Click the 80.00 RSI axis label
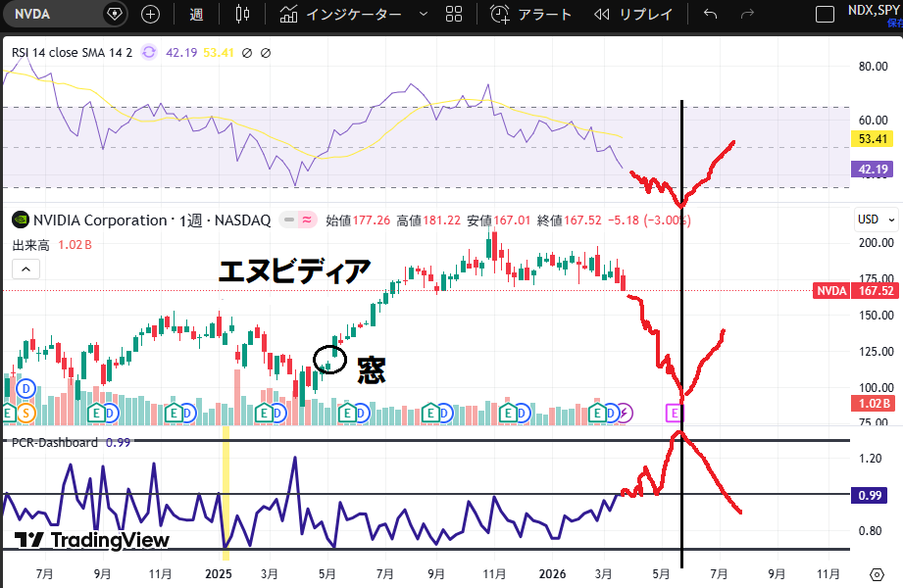 (x=873, y=67)
